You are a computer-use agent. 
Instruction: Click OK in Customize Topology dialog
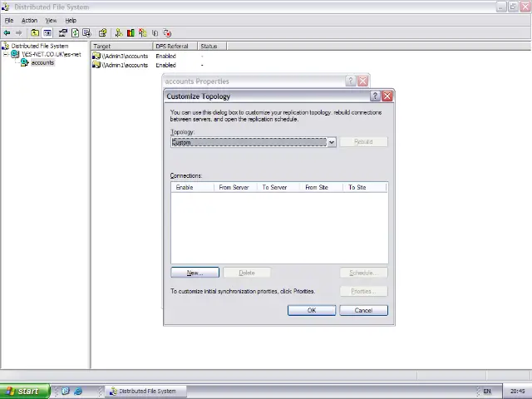(312, 310)
